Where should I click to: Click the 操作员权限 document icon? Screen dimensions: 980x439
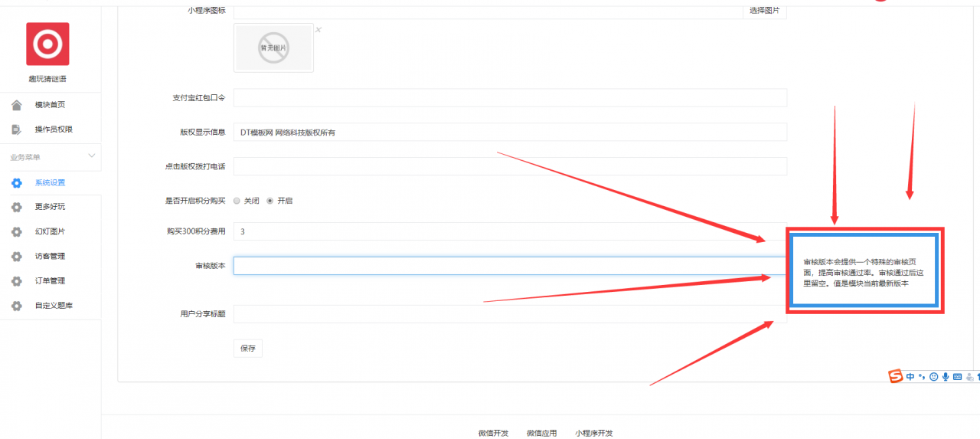pyautogui.click(x=17, y=129)
